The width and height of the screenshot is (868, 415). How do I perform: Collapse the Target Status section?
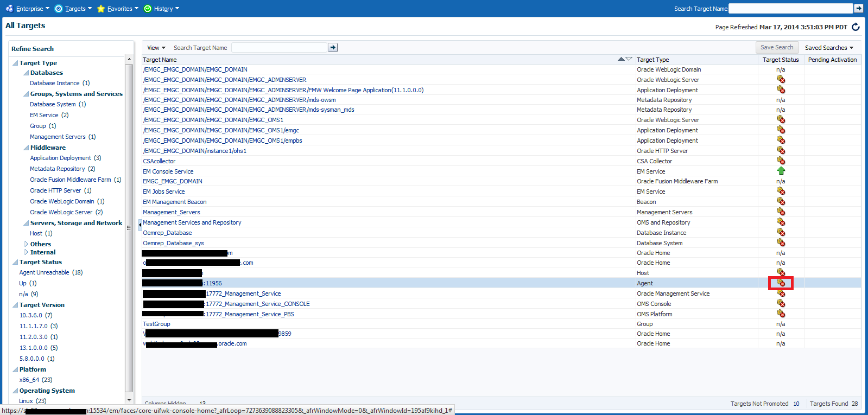tap(15, 263)
